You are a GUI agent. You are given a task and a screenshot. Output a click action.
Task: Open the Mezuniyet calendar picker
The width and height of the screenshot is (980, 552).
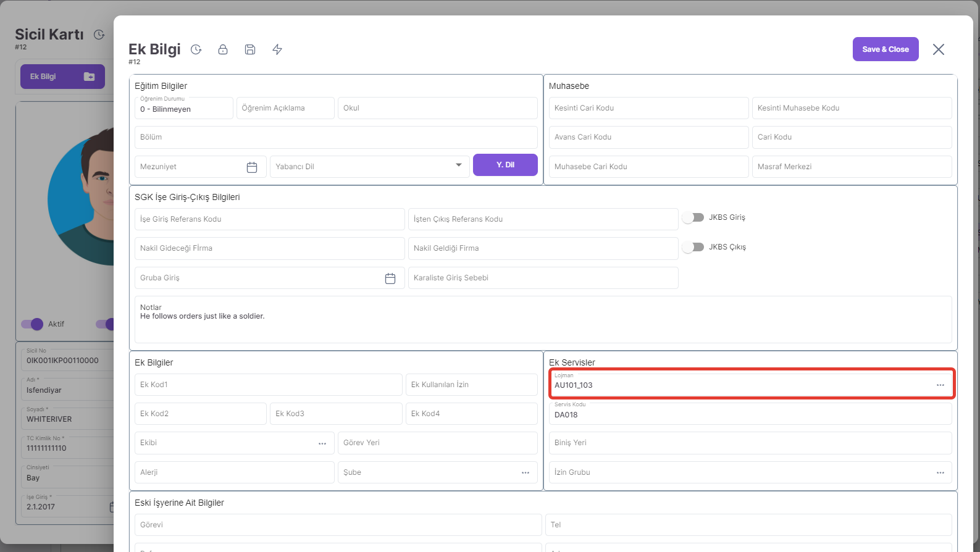(252, 167)
